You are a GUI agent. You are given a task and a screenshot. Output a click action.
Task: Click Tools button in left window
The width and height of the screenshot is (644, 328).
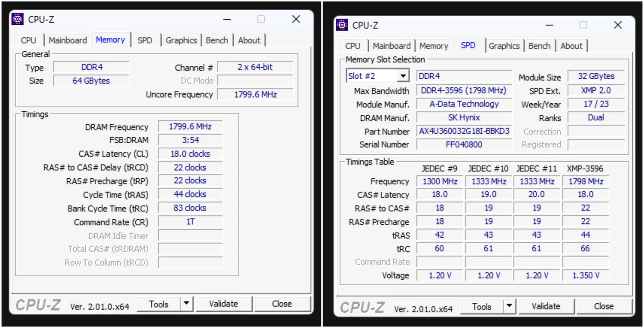[159, 304]
